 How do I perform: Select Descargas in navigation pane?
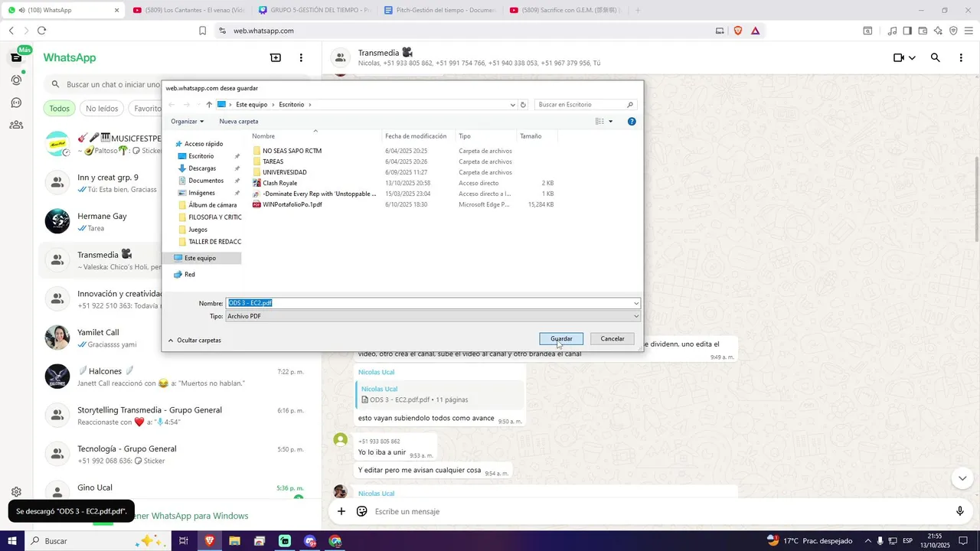coord(202,168)
